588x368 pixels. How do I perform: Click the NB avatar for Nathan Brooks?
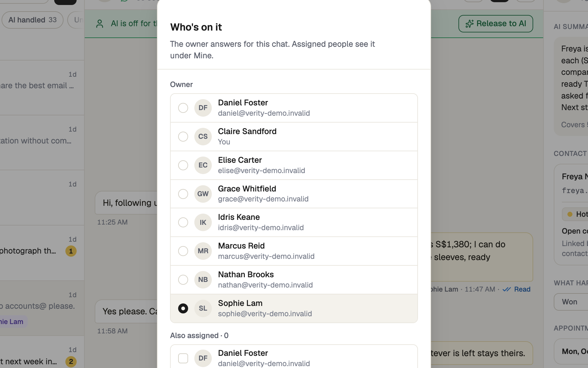[x=203, y=280]
